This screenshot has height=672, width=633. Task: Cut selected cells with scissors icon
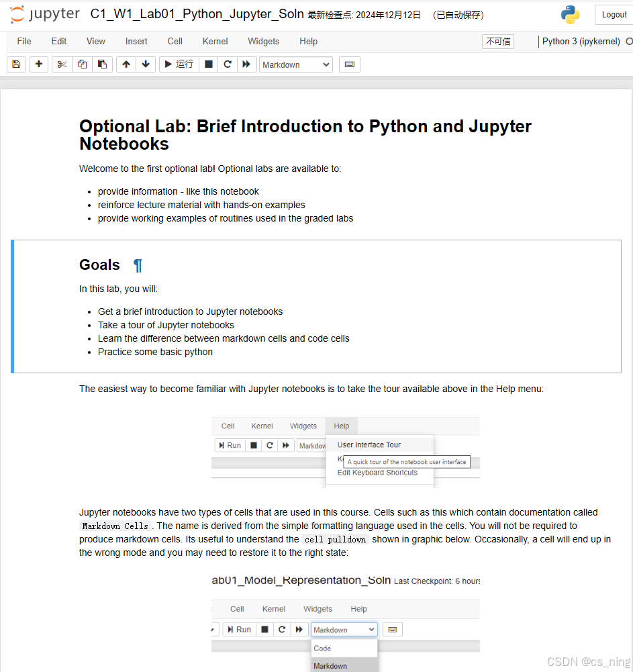[62, 64]
